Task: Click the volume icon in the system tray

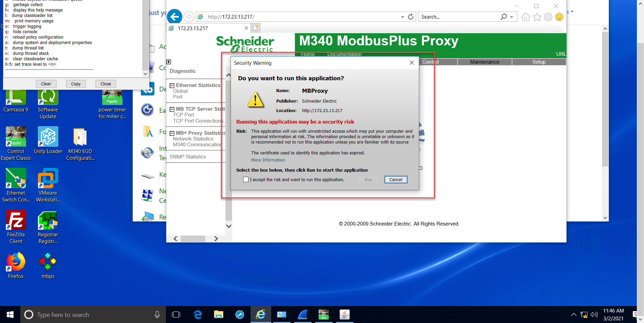Action: point(594,315)
